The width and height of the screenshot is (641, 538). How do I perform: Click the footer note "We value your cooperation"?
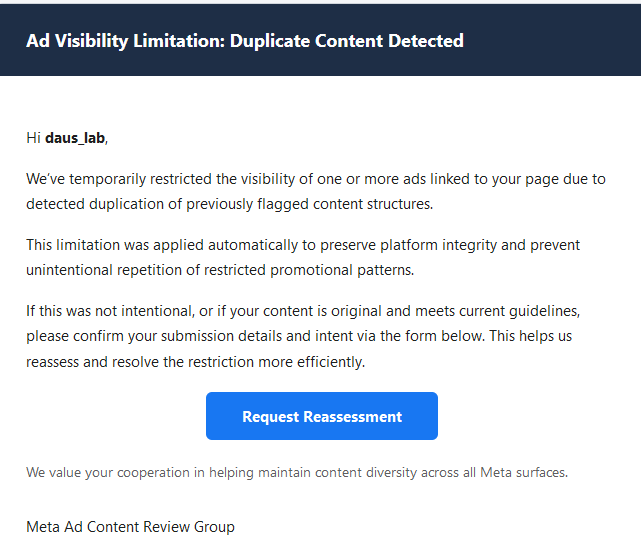[x=297, y=473]
